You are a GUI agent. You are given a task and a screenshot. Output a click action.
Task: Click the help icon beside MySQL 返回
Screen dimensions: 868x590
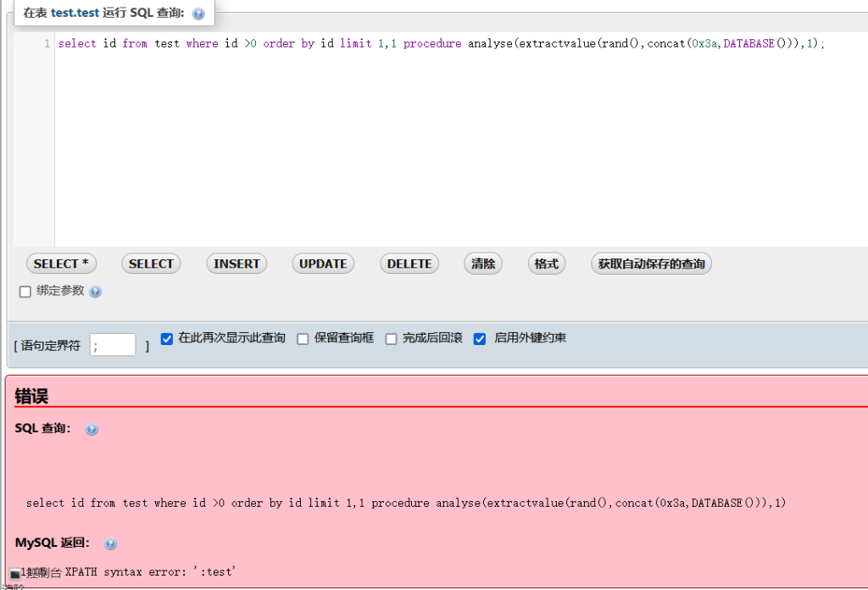coord(110,544)
